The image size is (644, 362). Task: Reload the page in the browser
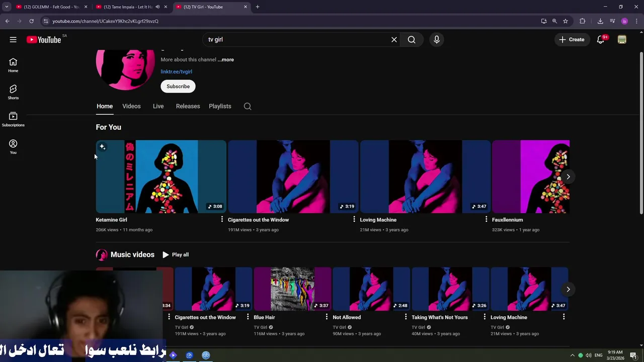click(x=31, y=21)
